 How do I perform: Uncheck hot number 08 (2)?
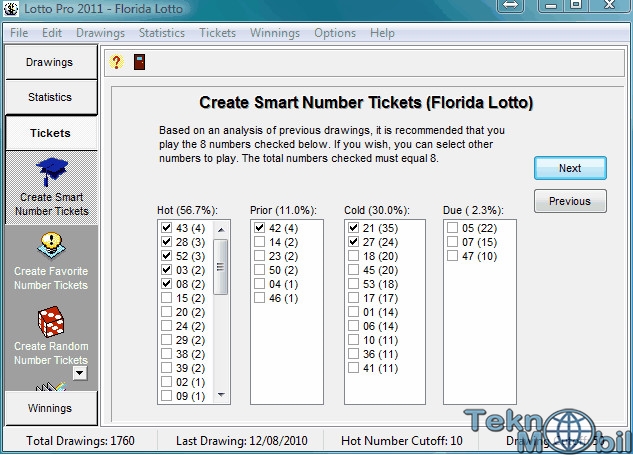coord(166,284)
